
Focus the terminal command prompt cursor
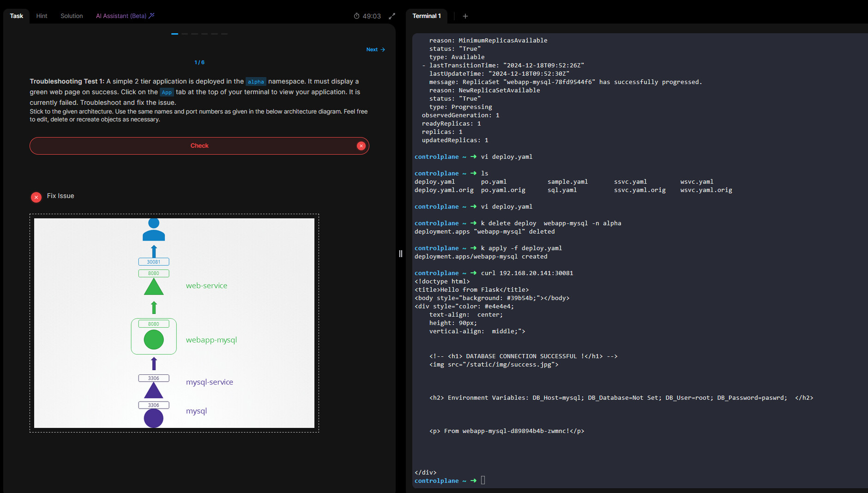tap(483, 481)
